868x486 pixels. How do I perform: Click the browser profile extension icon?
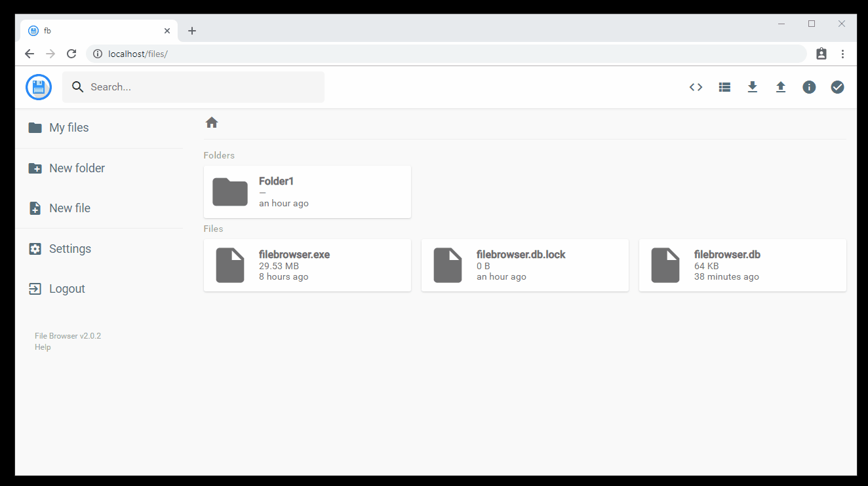(821, 54)
